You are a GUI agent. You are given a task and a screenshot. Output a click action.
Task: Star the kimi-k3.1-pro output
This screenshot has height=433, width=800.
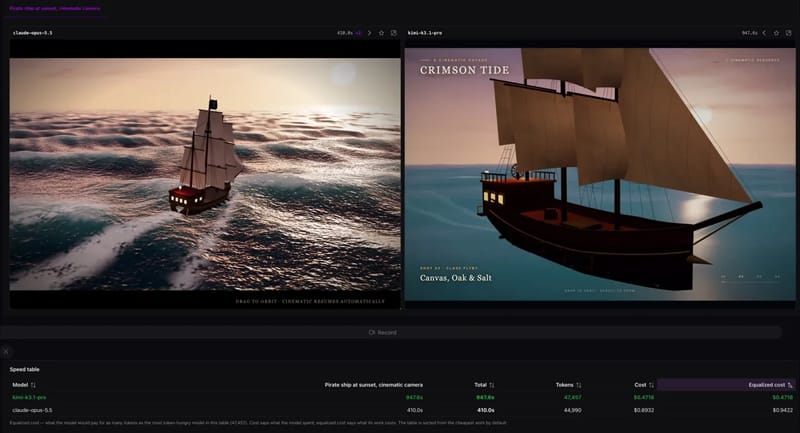click(776, 33)
